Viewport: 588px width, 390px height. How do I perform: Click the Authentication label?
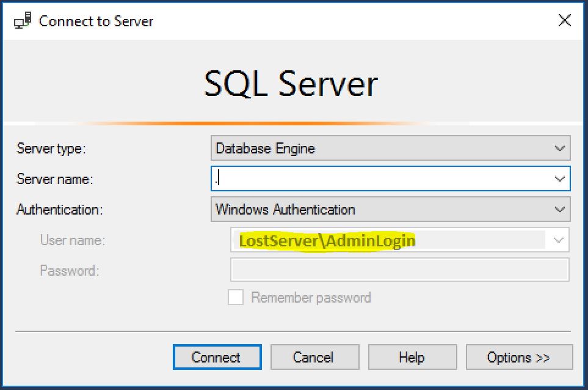[x=60, y=210]
